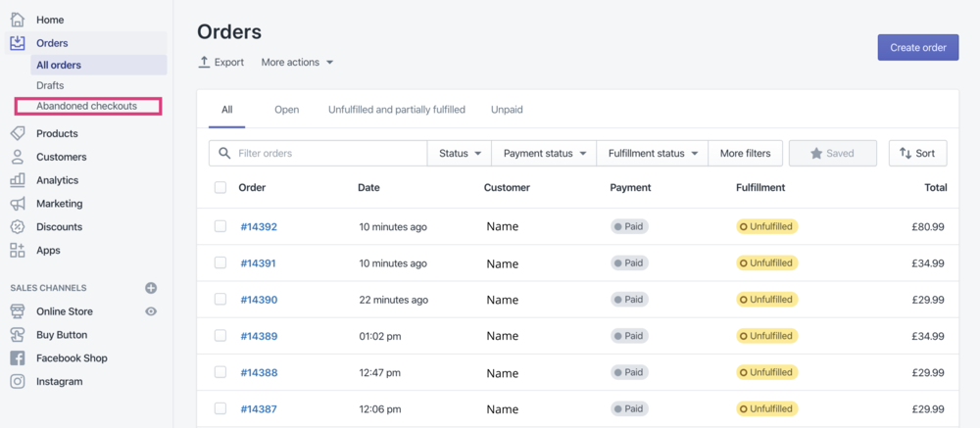Image resolution: width=980 pixels, height=428 pixels.
Task: Add a sales channel with plus icon
Action: pos(151,288)
